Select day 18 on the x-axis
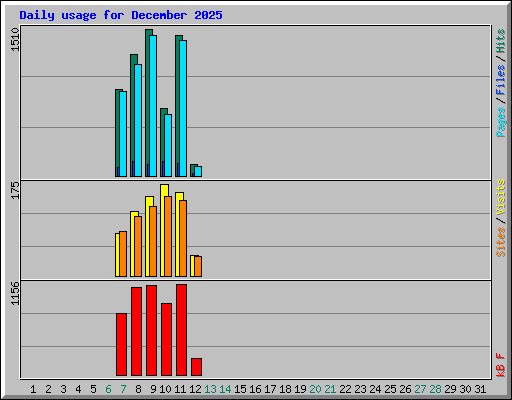 pos(285,389)
